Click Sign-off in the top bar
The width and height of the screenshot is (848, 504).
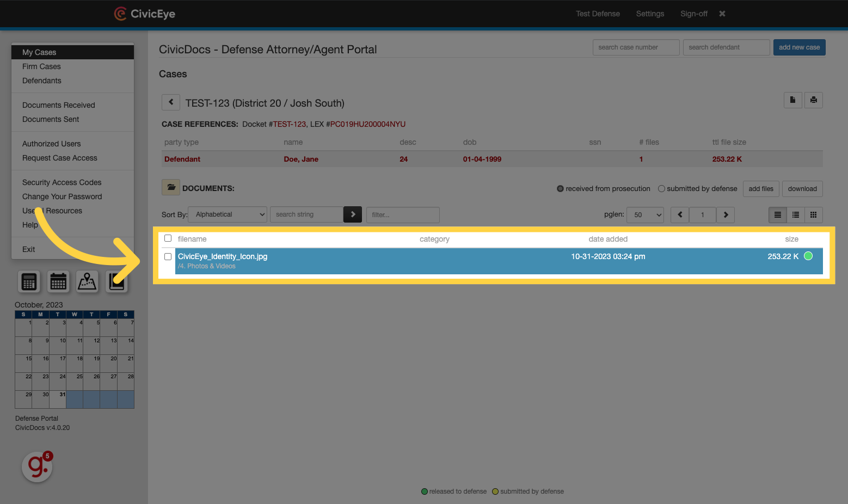coord(694,14)
